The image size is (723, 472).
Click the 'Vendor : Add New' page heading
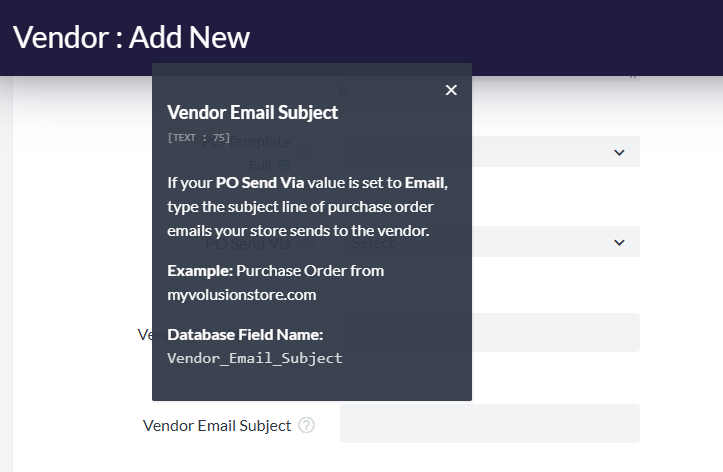tap(131, 37)
